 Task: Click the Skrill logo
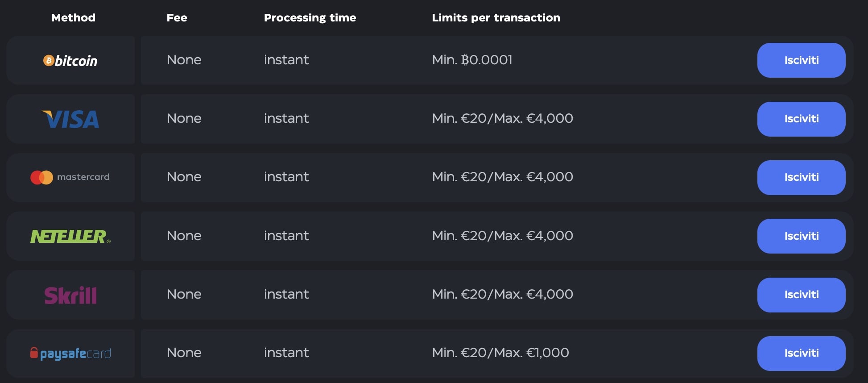(x=70, y=295)
